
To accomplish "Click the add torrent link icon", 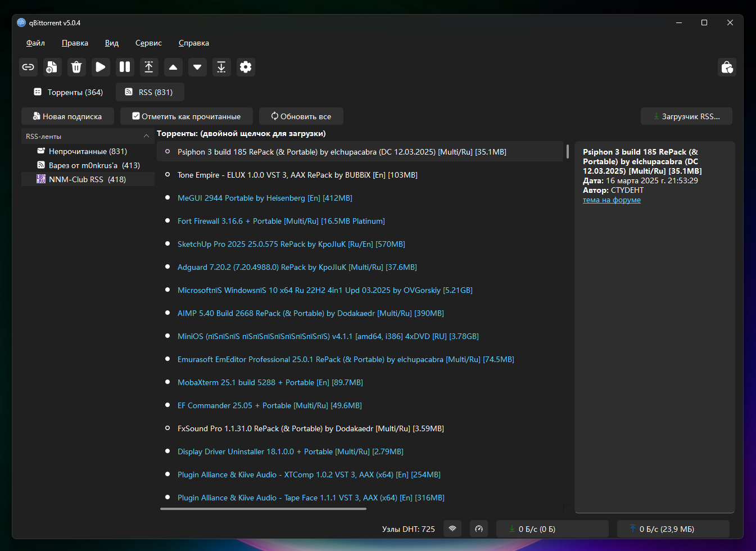I will click(x=28, y=67).
